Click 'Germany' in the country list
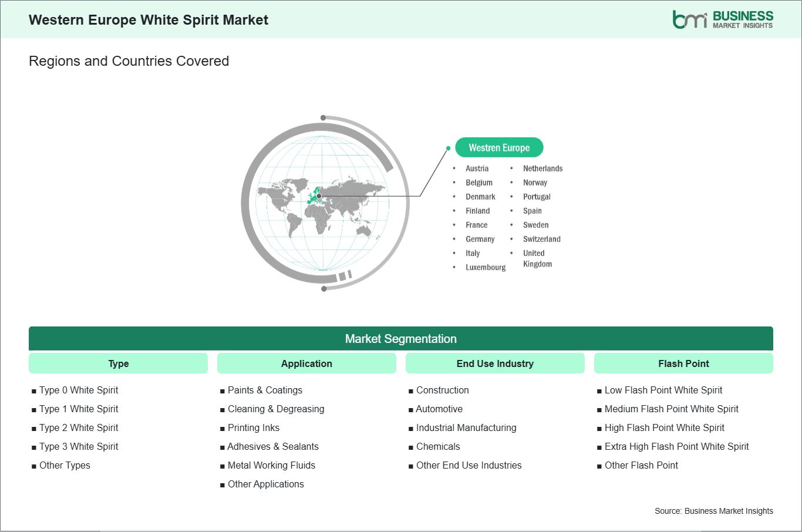 click(480, 239)
